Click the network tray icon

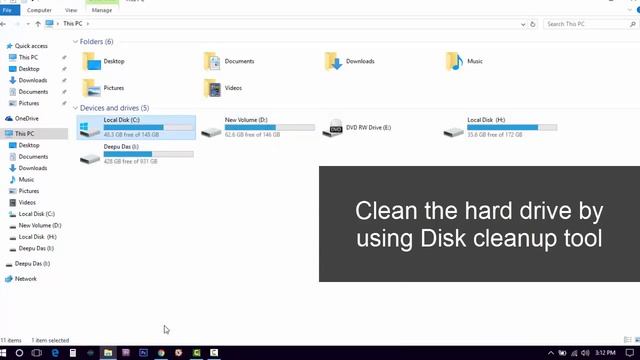pos(574,353)
